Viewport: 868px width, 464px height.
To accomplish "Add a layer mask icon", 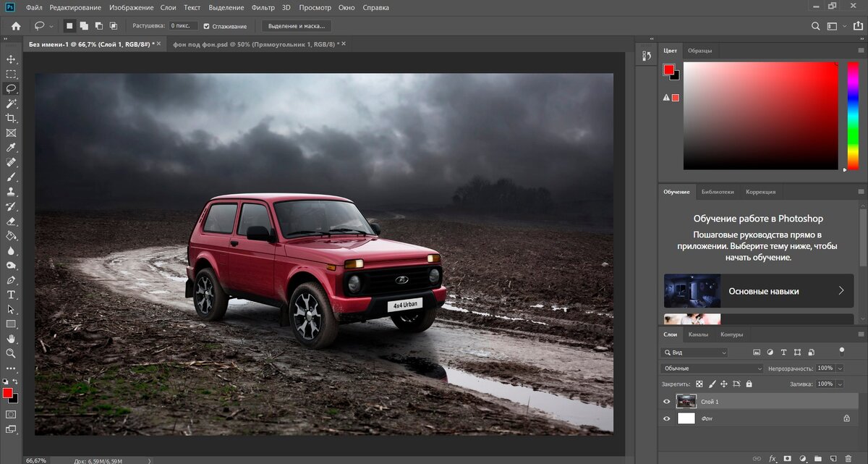I will click(x=788, y=458).
